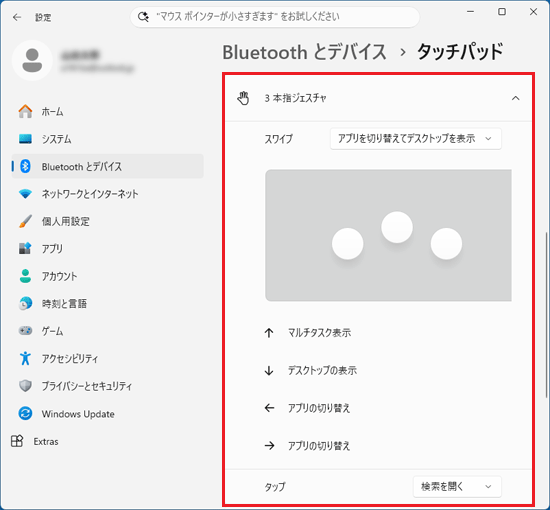Open アプリ settings page
Image resolution: width=550 pixels, height=510 pixels.
(107, 248)
